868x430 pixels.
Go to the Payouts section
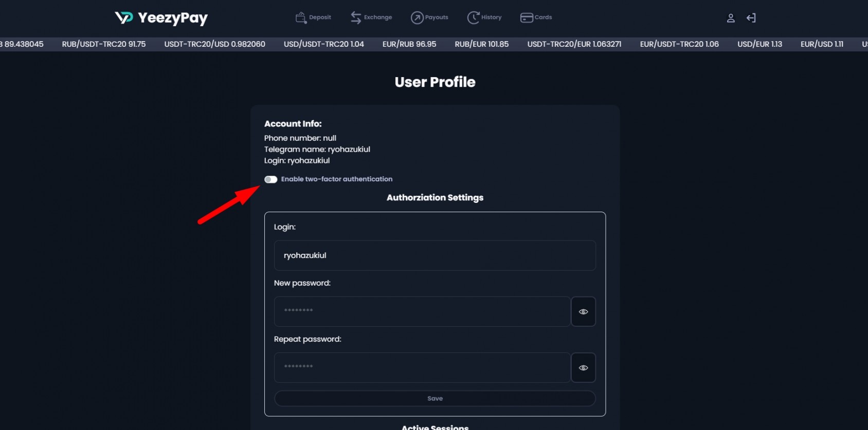(429, 17)
